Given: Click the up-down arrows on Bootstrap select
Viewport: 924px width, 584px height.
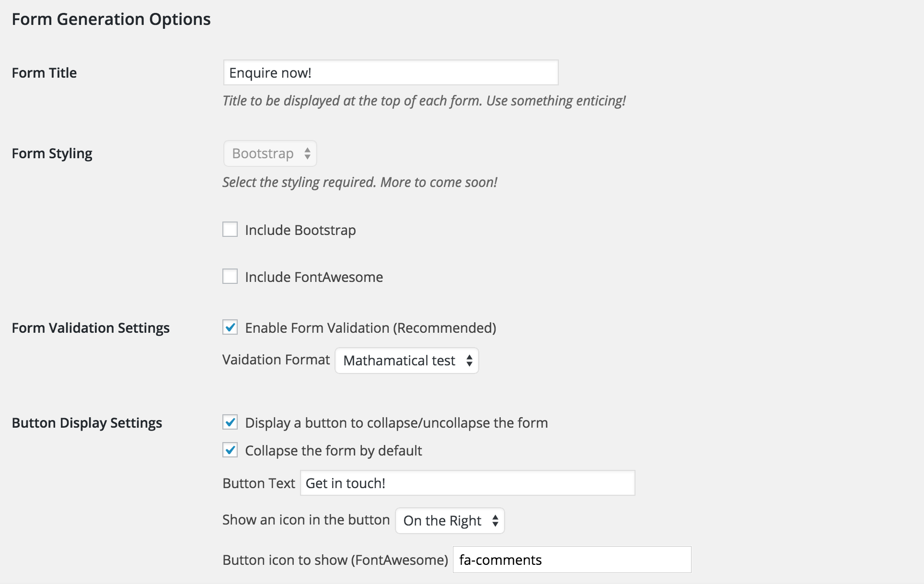Looking at the screenshot, I should [307, 153].
